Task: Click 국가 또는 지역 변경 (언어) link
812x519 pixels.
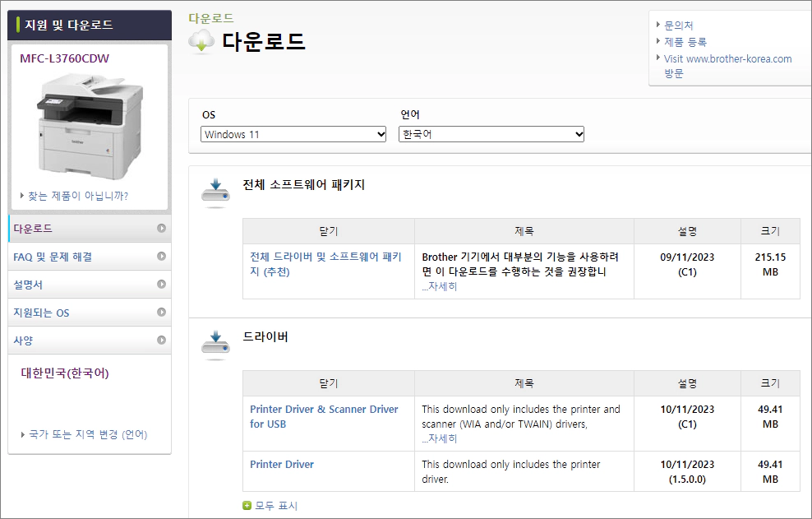Action: pos(88,434)
